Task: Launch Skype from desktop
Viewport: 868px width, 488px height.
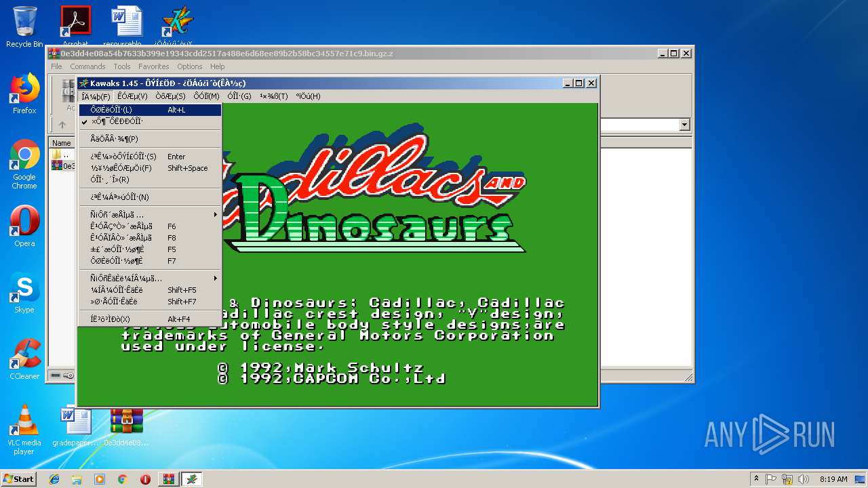Action: click(24, 293)
